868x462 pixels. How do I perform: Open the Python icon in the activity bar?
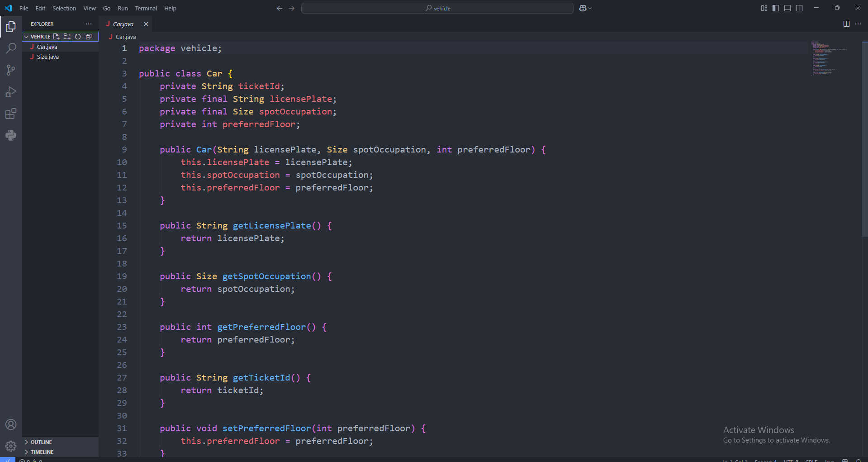tap(11, 135)
